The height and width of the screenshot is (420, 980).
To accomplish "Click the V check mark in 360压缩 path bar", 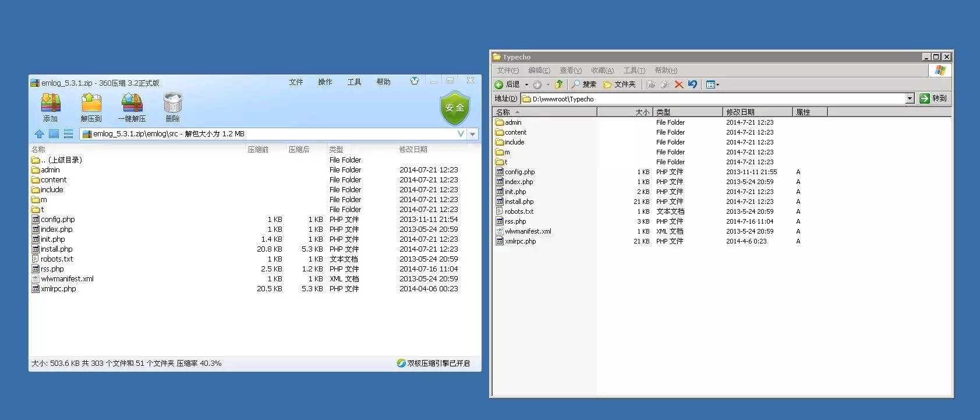I will click(x=461, y=134).
